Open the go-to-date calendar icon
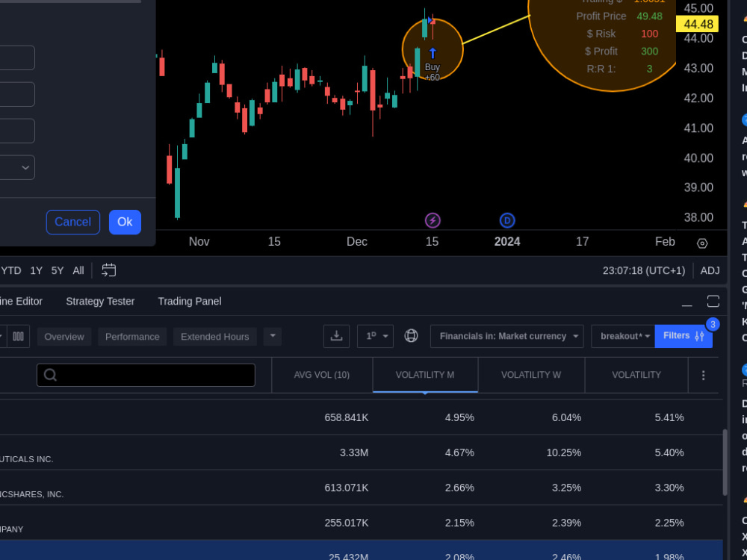Viewport: 747px width, 560px height. (x=108, y=270)
